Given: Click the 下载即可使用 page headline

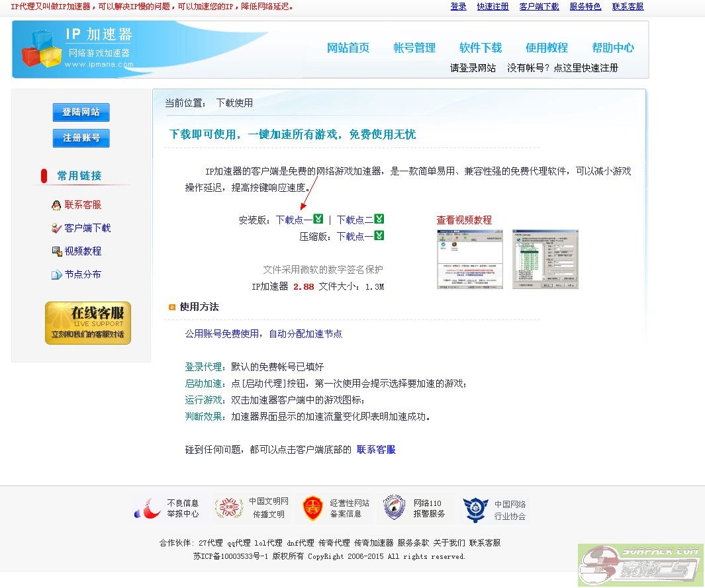Looking at the screenshot, I should (292, 134).
